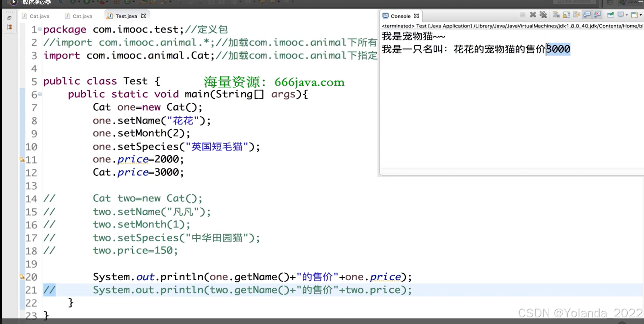Click line number 19 in the gutter
644x324 pixels.
tap(31, 264)
